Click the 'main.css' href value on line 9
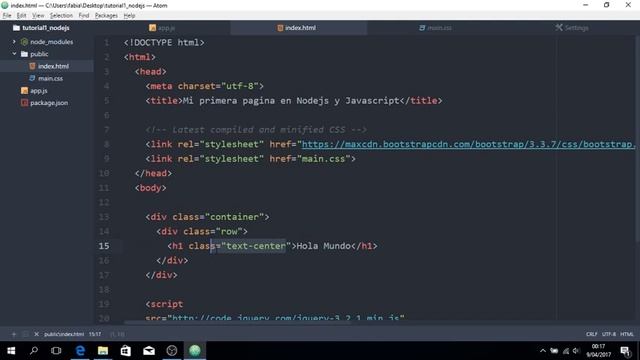This screenshot has width=640, height=360. [323, 159]
